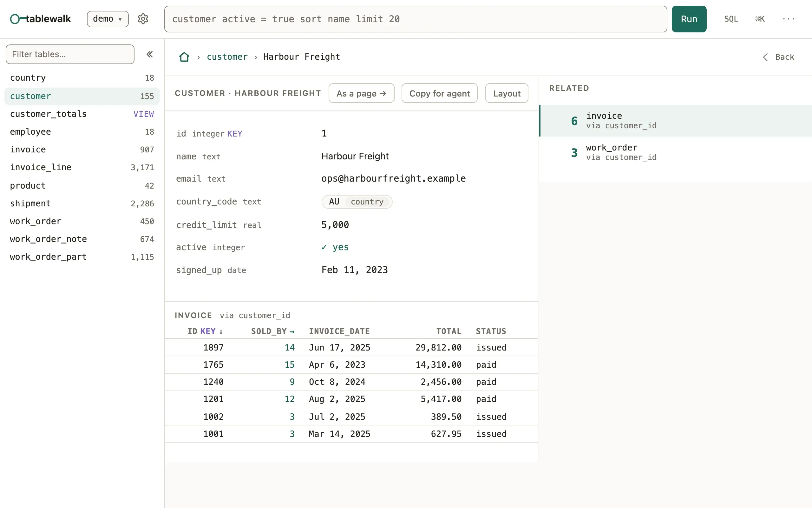Select the employee table
The width and height of the screenshot is (812, 508).
point(82,132)
